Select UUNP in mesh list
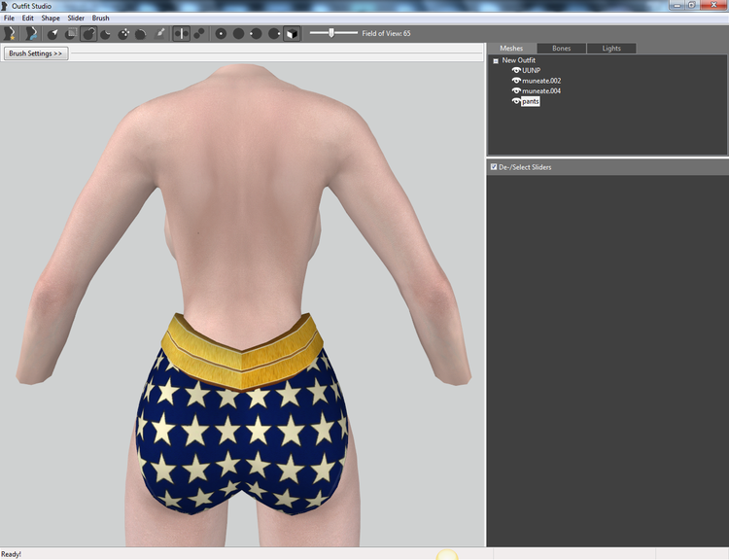This screenshot has height=560, width=729. point(531,70)
